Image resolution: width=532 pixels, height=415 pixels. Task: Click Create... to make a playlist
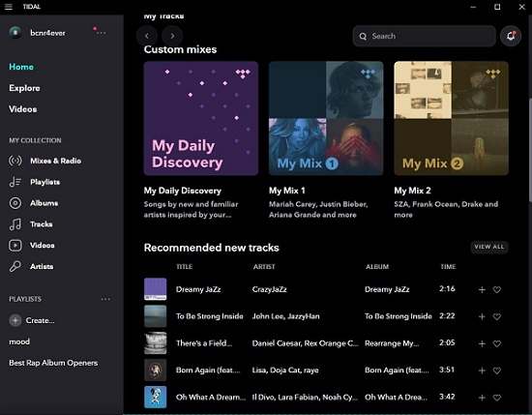click(x=40, y=320)
